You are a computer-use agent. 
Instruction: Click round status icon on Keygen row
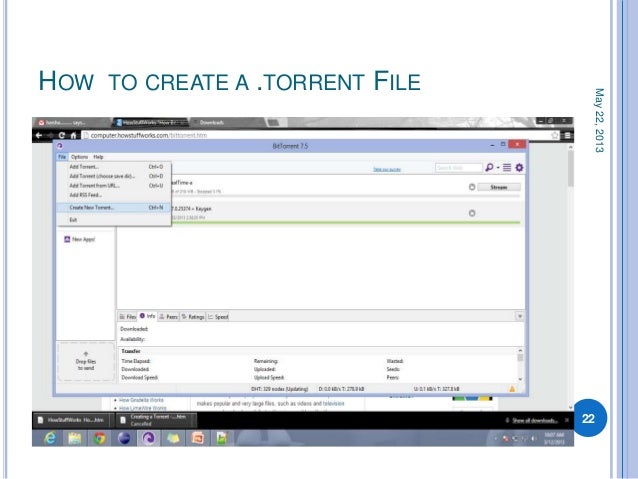pyautogui.click(x=472, y=213)
